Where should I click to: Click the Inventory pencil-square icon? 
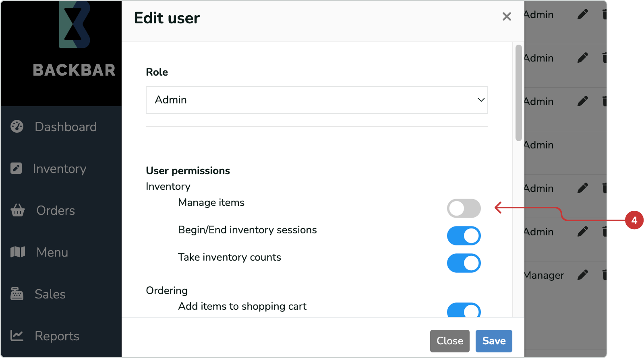tap(16, 168)
